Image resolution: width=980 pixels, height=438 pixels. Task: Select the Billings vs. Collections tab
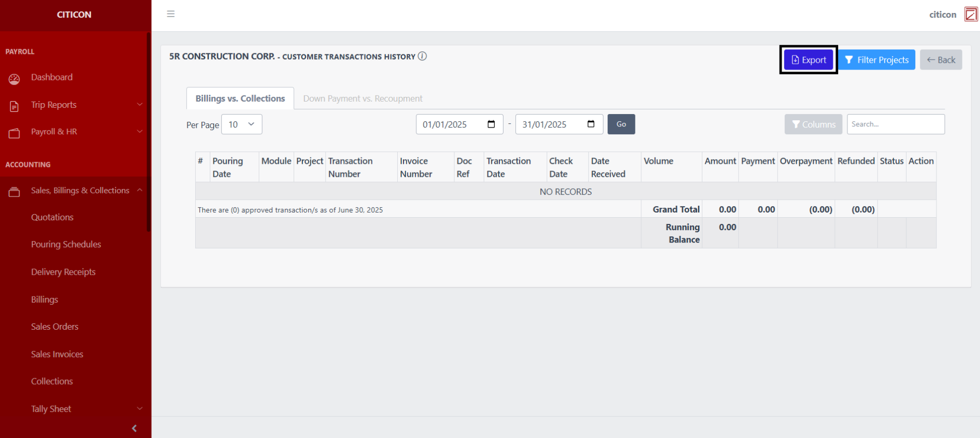pos(240,98)
